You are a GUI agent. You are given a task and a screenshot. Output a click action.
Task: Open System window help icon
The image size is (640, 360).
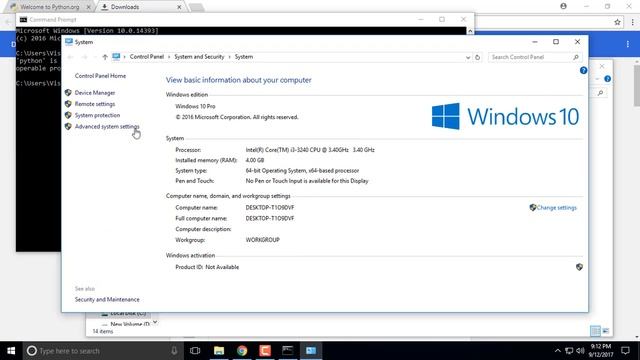click(x=583, y=70)
